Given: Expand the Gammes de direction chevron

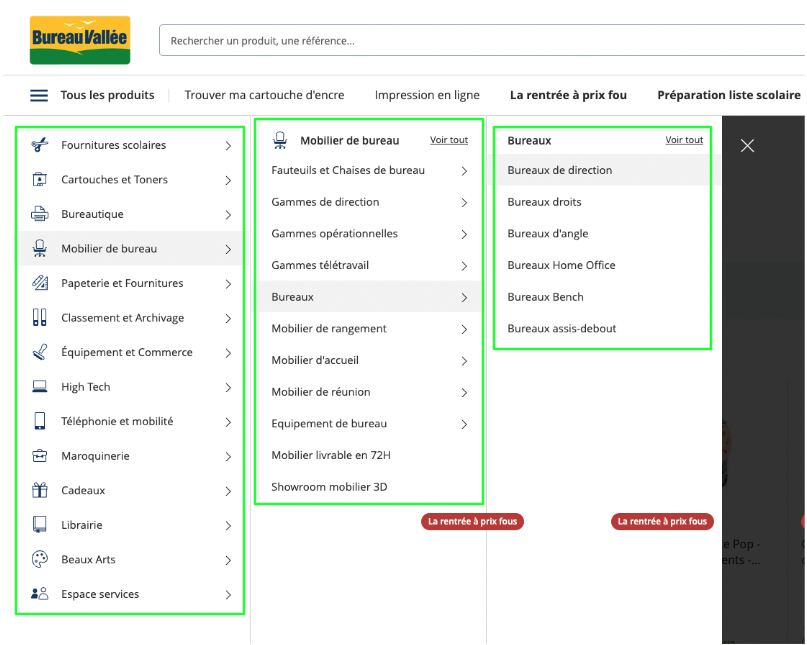Looking at the screenshot, I should click(x=463, y=203).
